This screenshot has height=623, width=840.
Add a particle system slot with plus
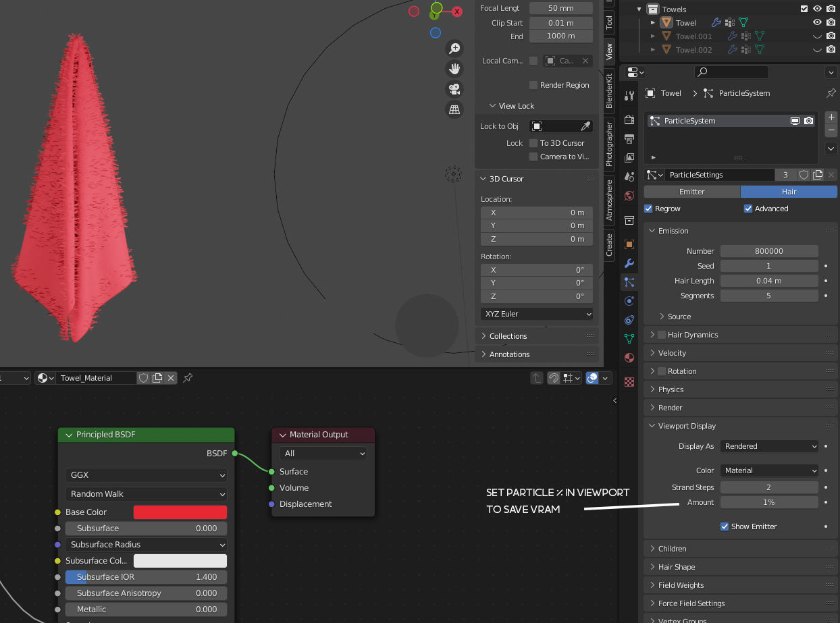coord(831,117)
